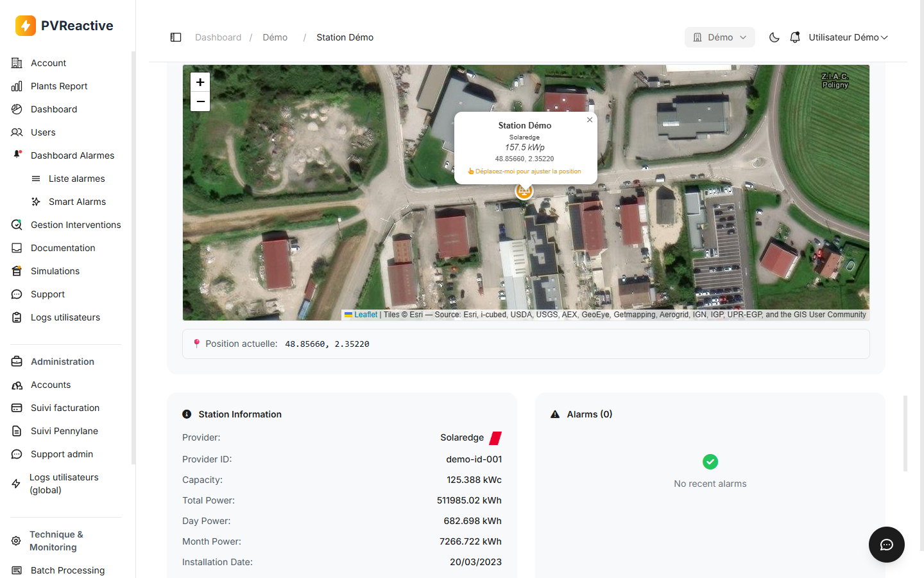
Task: Open the Démo organization dropdown
Action: 720,37
